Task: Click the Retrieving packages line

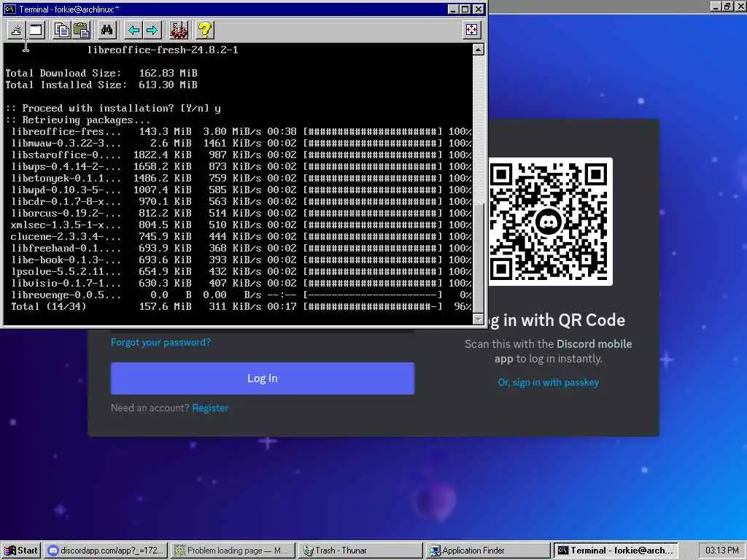Action: point(77,120)
